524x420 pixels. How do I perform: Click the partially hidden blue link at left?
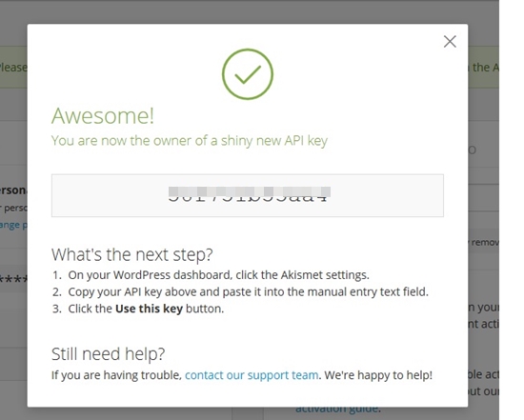[x=13, y=225]
